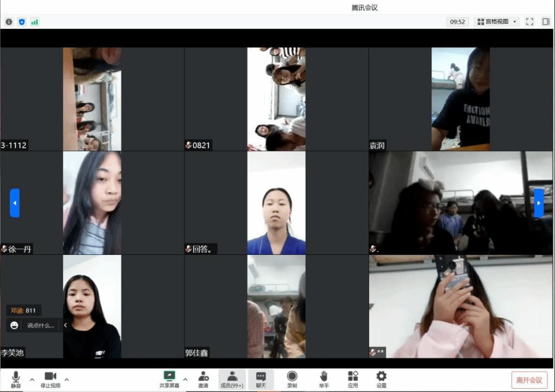Toggle the side panel icon at top right
Screen dimensions: 555x392
click(546, 22)
